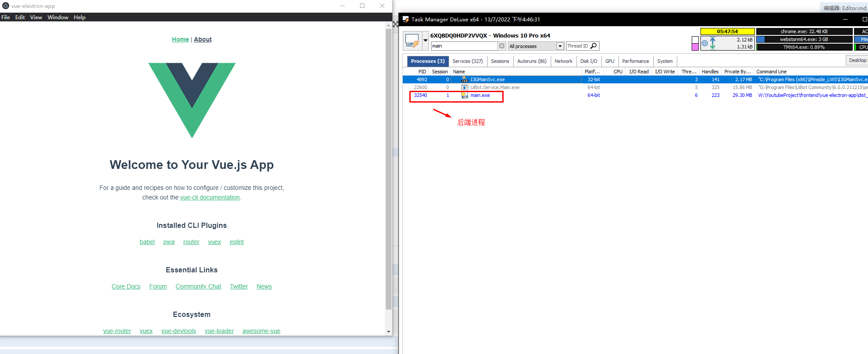868x354 pixels.
Task: Open the About page link
Action: pyautogui.click(x=202, y=39)
